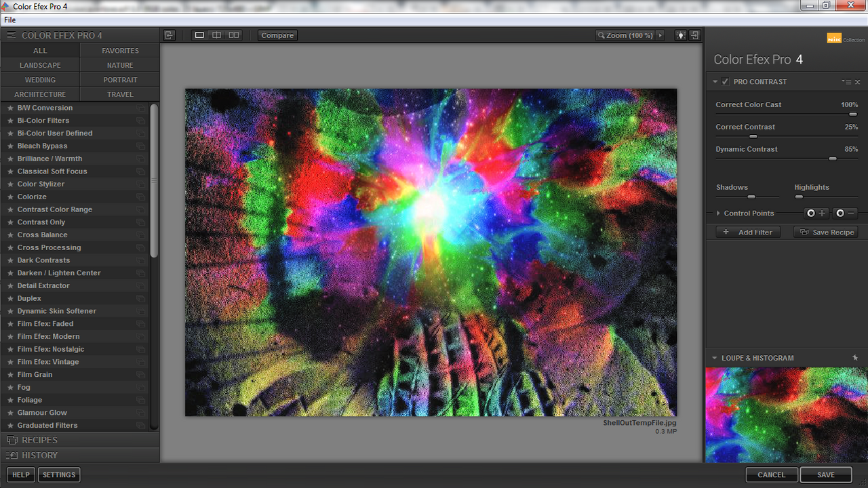This screenshot has height=488, width=868.
Task: Expand the History section
Action: (x=80, y=455)
